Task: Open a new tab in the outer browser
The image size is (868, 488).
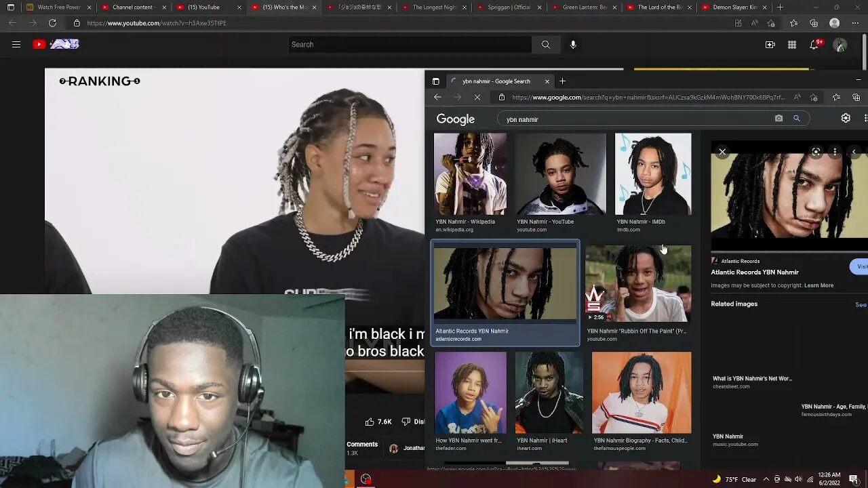Action: pyautogui.click(x=780, y=7)
